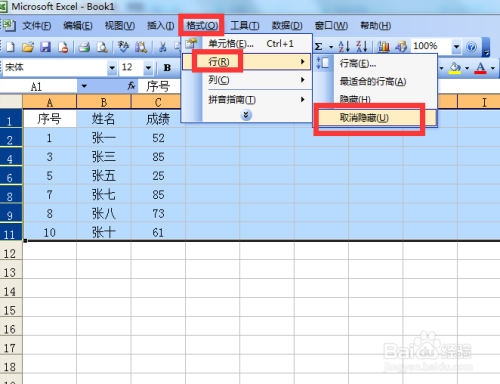This screenshot has height=384, width=500.
Task: Open the Name Box dropdown arrow
Action: (x=84, y=86)
